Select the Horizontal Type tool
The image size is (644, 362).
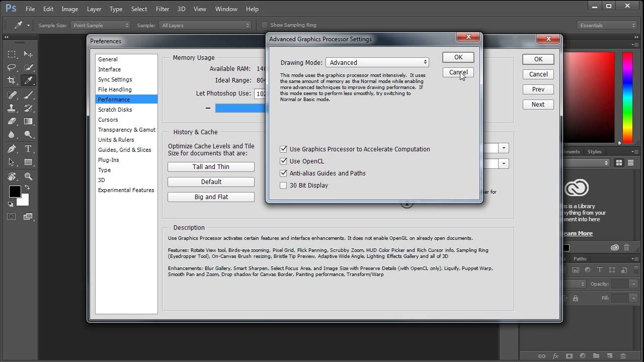coord(28,149)
